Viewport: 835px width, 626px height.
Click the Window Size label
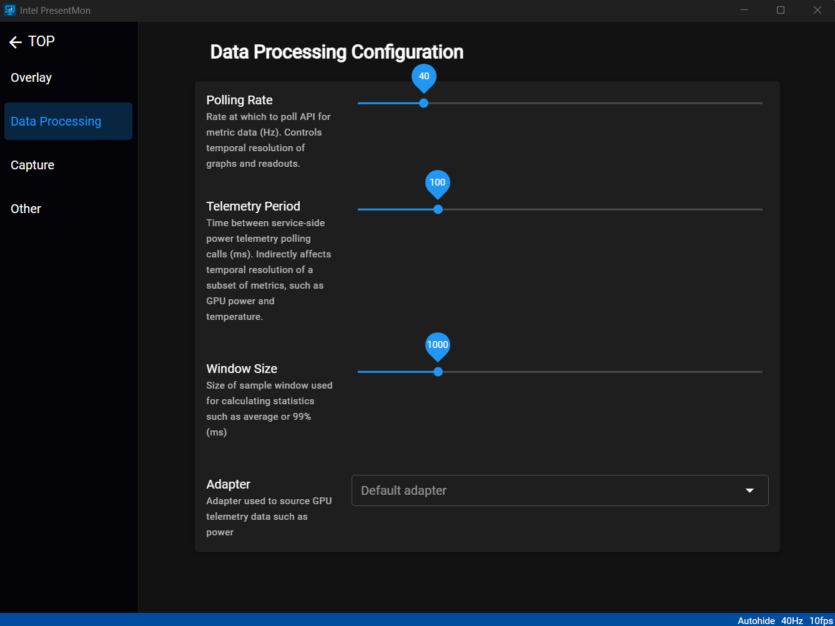242,369
